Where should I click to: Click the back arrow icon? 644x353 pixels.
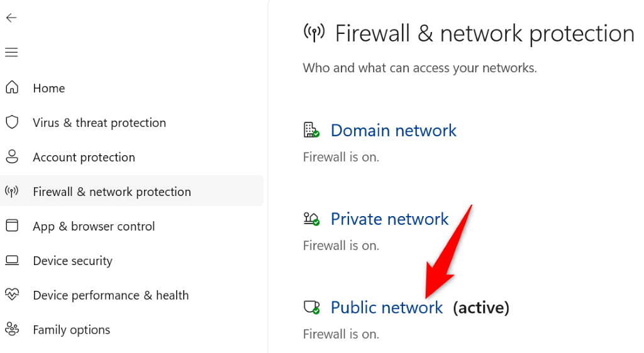[x=11, y=18]
